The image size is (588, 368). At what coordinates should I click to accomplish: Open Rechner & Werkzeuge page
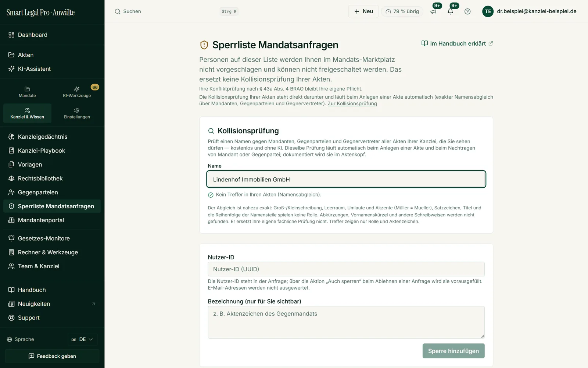coord(52,252)
